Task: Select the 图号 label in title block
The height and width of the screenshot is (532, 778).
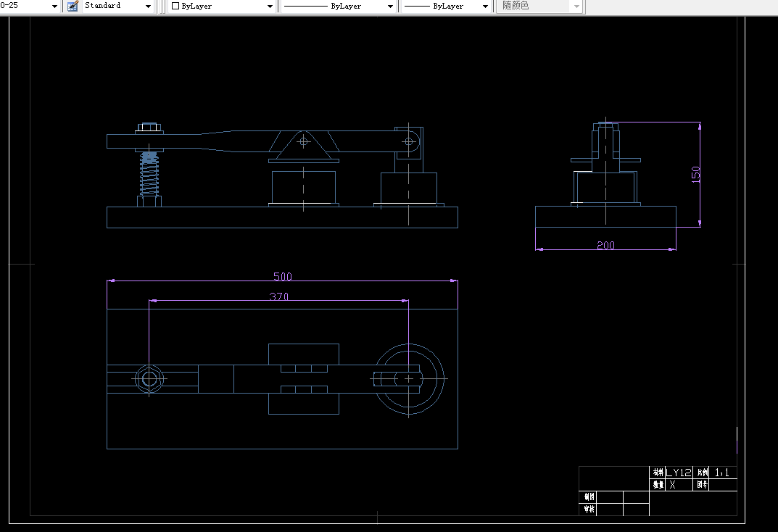Action: pyautogui.click(x=702, y=485)
